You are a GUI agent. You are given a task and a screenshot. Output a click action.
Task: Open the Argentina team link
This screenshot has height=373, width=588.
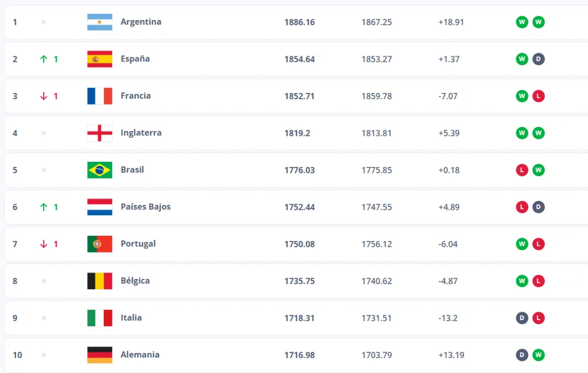141,22
